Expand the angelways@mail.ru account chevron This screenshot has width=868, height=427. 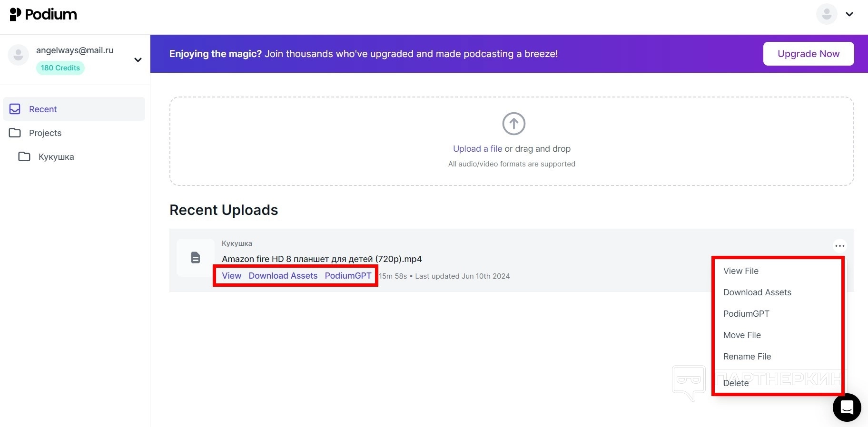138,60
